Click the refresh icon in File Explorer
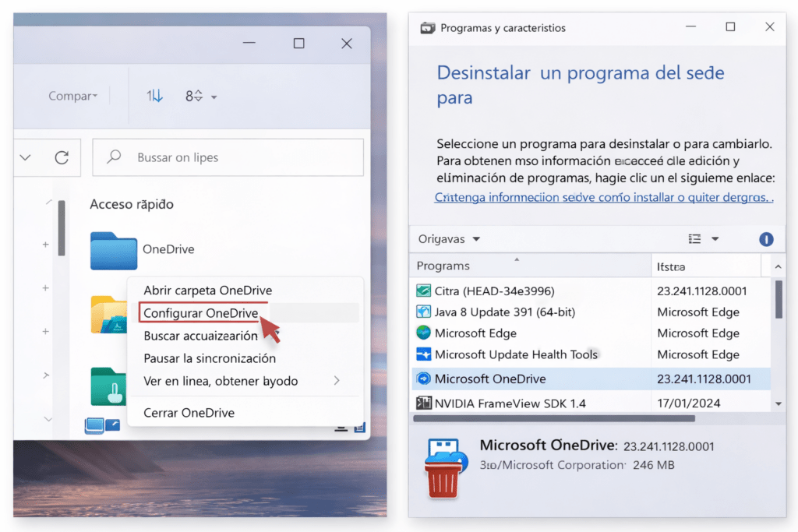This screenshot has height=532, width=798. 62,157
